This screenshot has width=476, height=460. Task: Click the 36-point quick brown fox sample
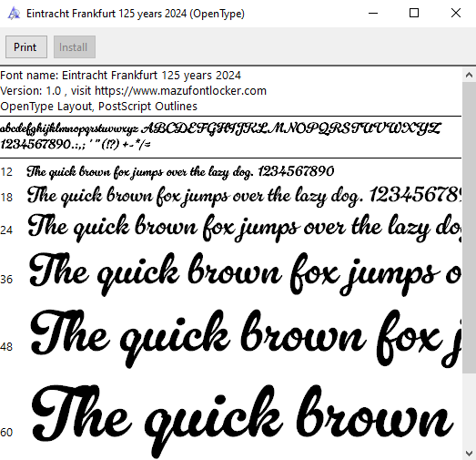point(246,274)
